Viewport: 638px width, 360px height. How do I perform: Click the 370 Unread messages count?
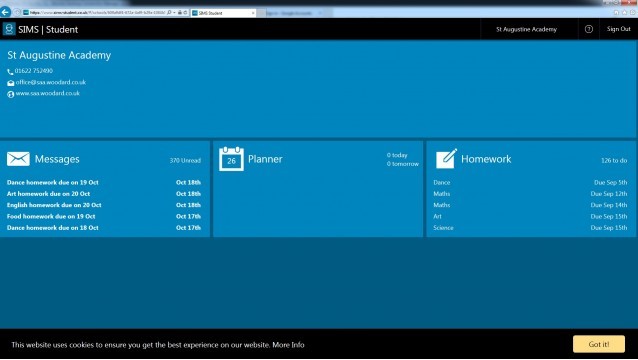point(185,161)
